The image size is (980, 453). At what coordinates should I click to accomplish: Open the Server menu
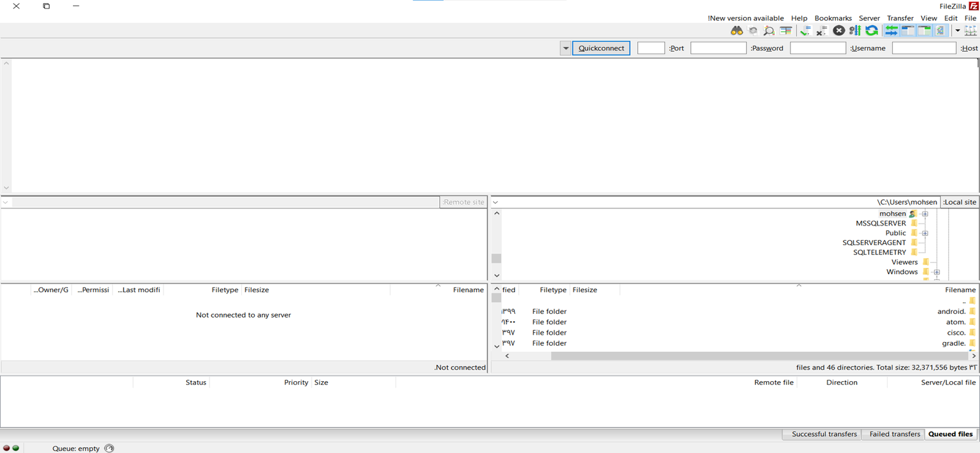(x=869, y=18)
